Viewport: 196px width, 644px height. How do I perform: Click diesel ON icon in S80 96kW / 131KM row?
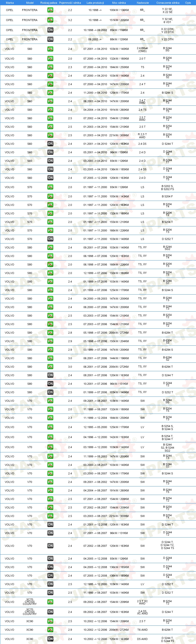point(50,384)
